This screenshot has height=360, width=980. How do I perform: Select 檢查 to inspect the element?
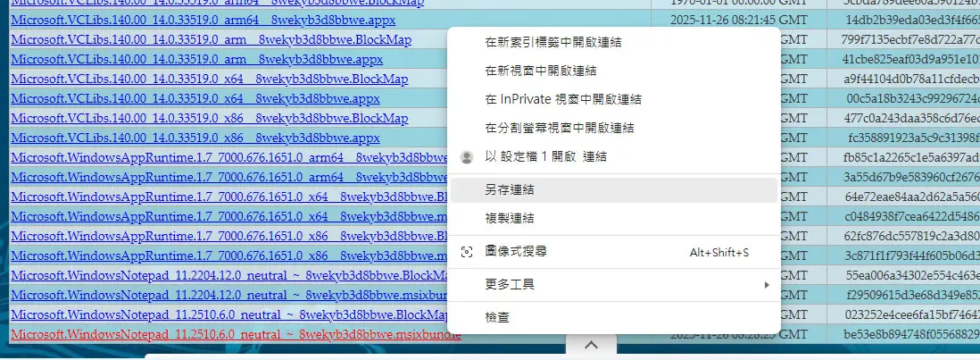614,317
